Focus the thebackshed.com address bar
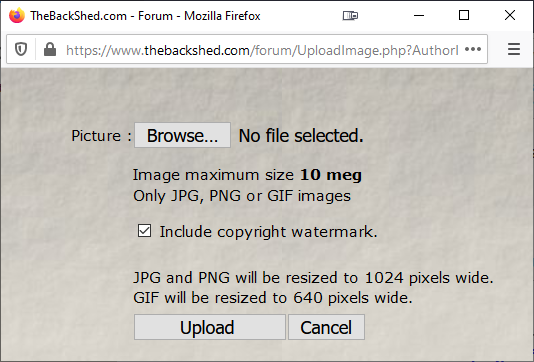 pyautogui.click(x=262, y=50)
